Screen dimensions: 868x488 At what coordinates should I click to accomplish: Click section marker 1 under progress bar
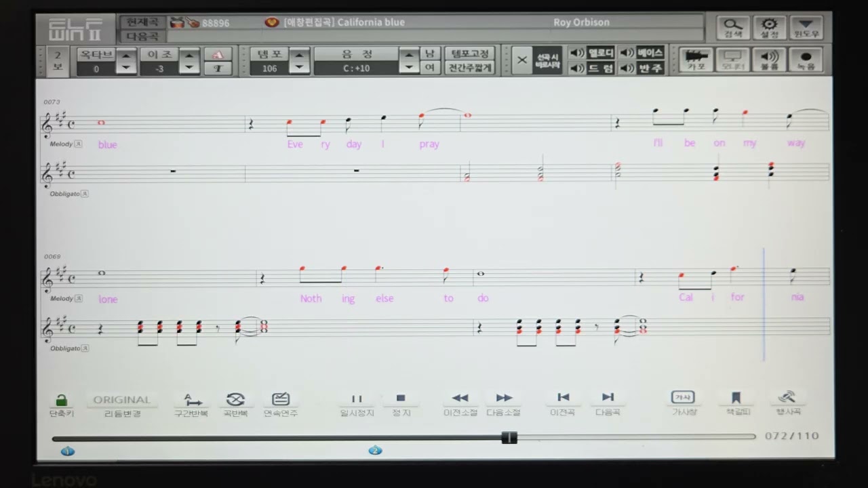click(67, 451)
